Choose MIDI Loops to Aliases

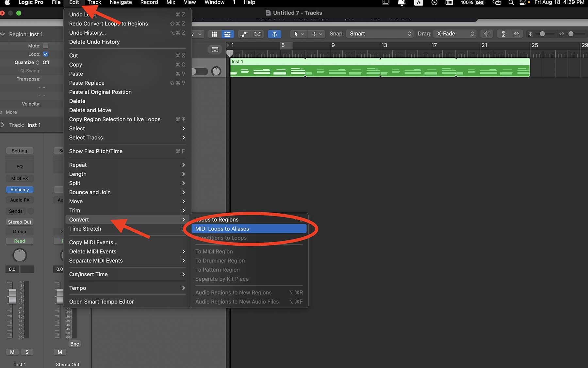[249, 229]
